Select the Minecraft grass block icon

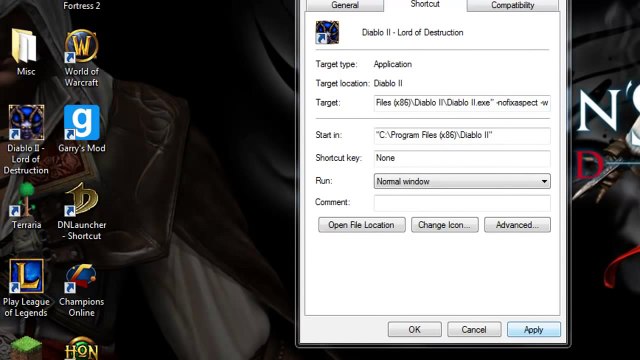pos(26,348)
